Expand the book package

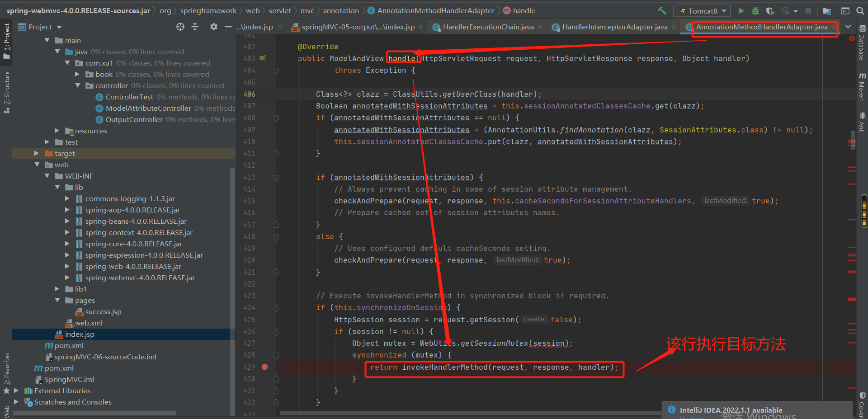tap(77, 74)
